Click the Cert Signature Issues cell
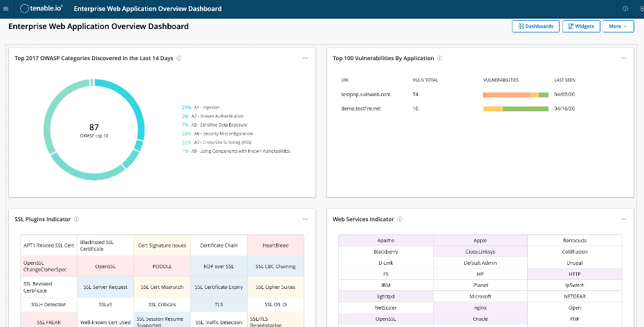The image size is (644, 327). coord(163,245)
